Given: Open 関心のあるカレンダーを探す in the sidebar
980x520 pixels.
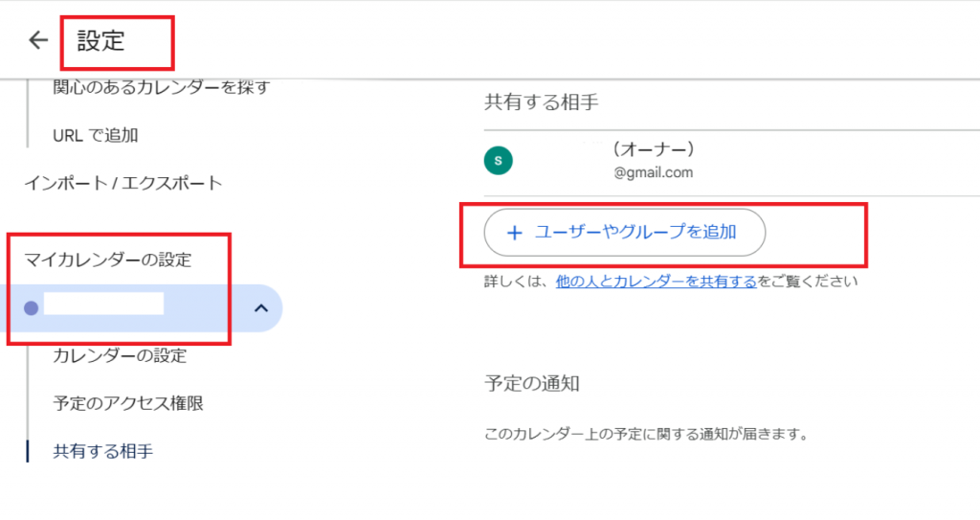Looking at the screenshot, I should point(161,87).
